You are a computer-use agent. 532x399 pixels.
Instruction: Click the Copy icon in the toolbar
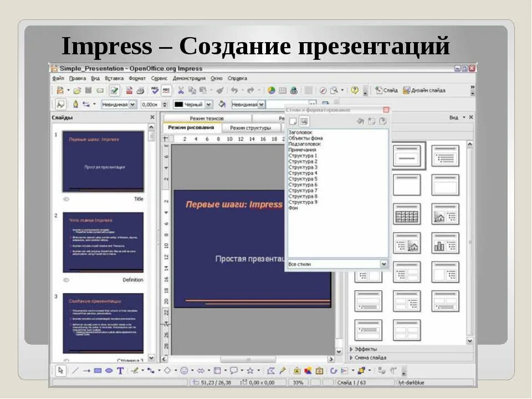(x=192, y=90)
